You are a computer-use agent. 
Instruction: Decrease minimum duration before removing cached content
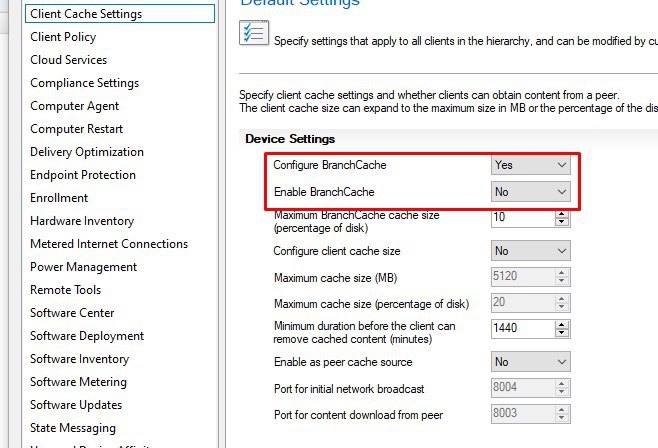pos(561,333)
